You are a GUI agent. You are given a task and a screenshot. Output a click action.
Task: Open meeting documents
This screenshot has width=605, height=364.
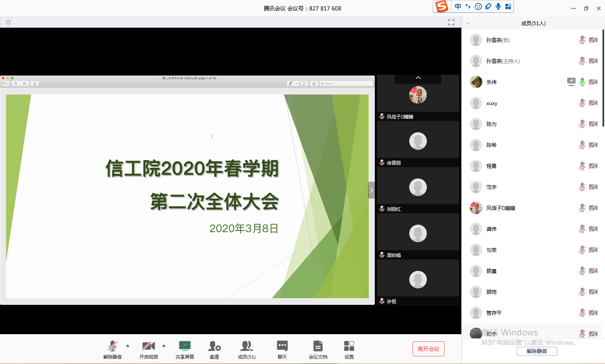318,346
